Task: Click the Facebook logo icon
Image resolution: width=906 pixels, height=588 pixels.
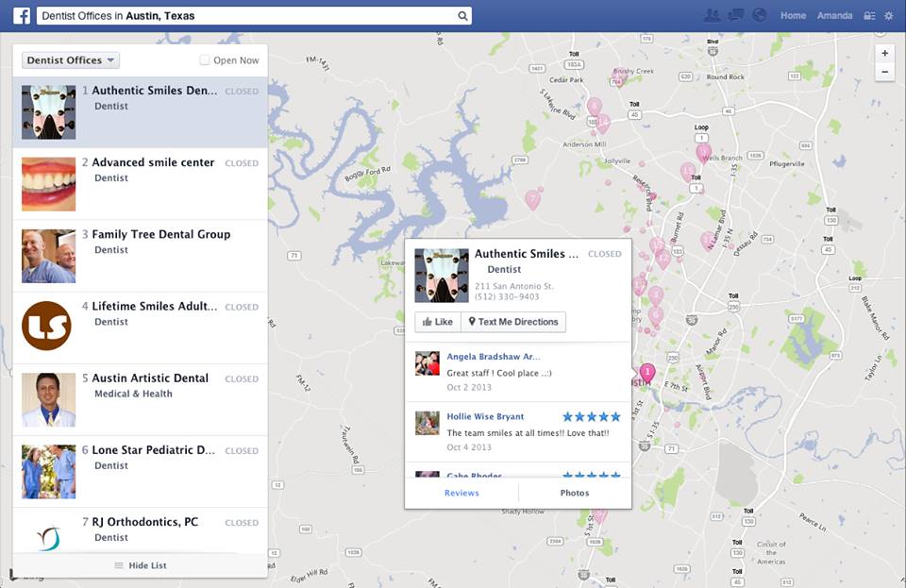Action: click(22, 16)
